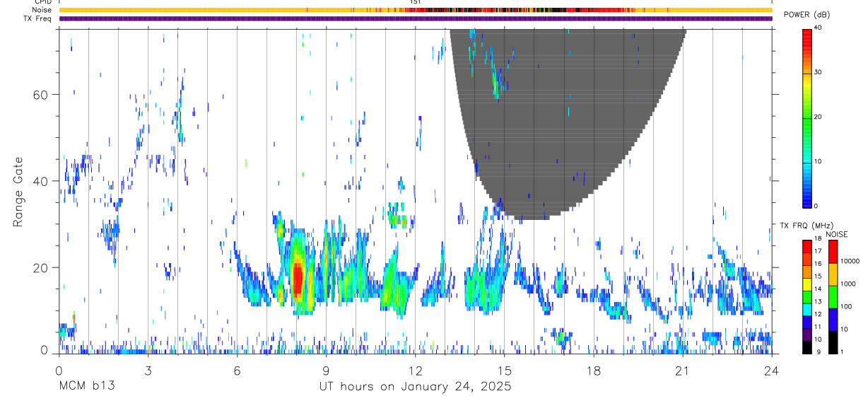
Task: Click the TX FRQ color scale bar
Action: [807, 297]
